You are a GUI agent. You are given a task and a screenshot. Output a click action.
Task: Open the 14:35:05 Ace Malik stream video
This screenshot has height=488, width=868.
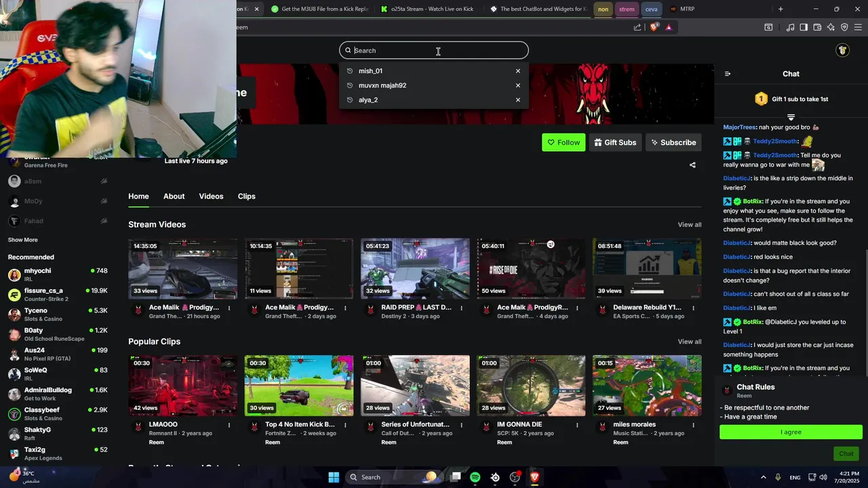point(183,268)
